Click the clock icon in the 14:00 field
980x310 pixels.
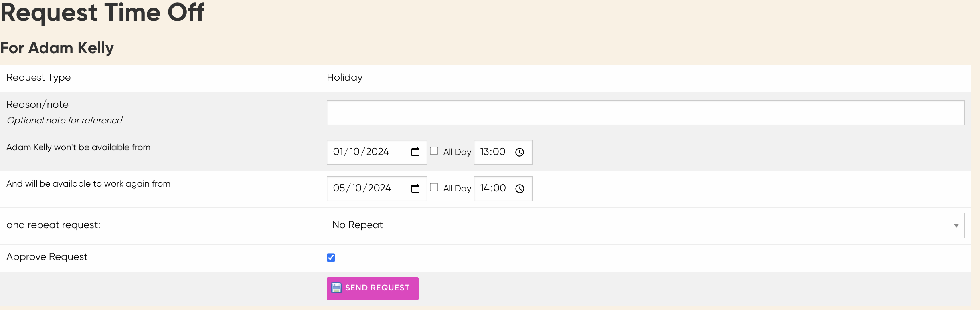point(520,189)
